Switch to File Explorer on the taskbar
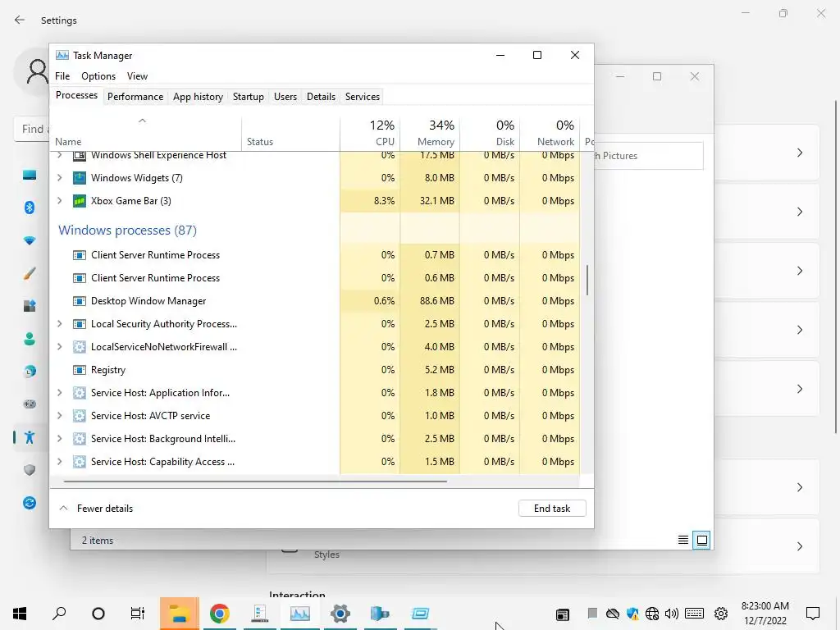Screen dimensions: 840x630 coord(180,614)
